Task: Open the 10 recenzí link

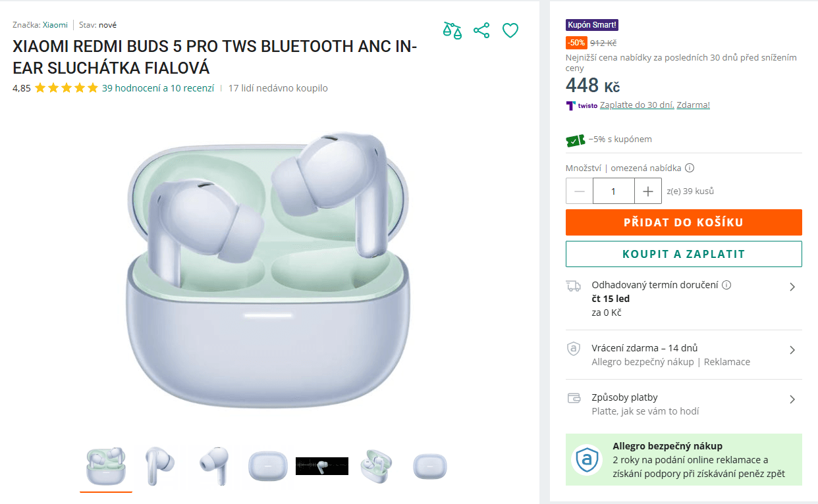Action: pos(191,88)
